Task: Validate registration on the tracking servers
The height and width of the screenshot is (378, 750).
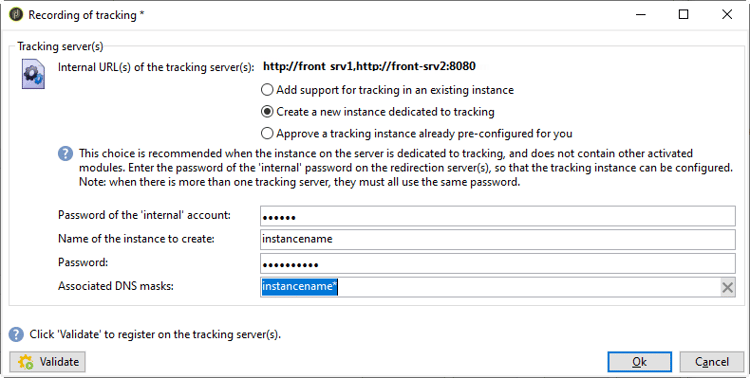Action: (x=47, y=362)
